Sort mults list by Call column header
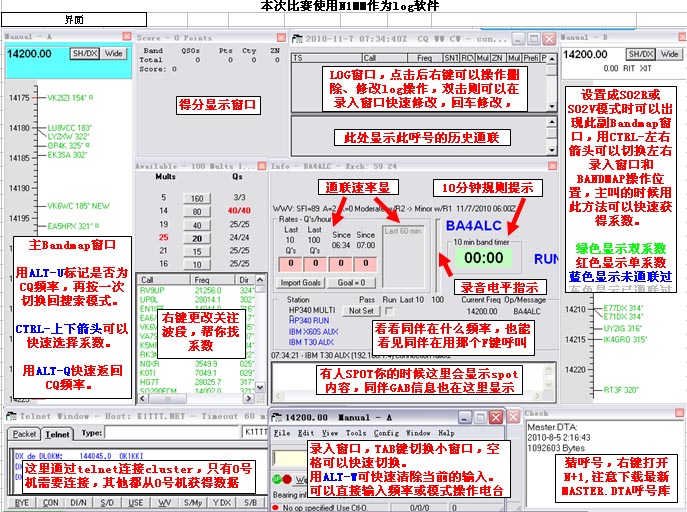This screenshot has height=512, width=687. coord(164,279)
